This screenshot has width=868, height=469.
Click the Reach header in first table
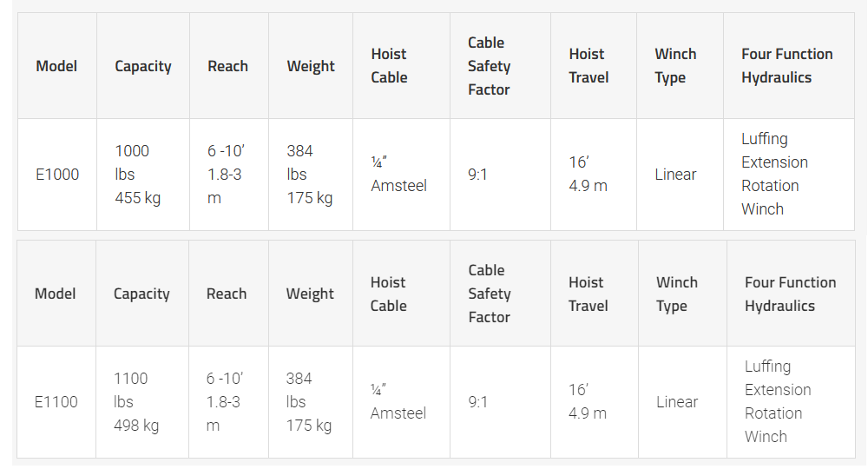[227, 66]
